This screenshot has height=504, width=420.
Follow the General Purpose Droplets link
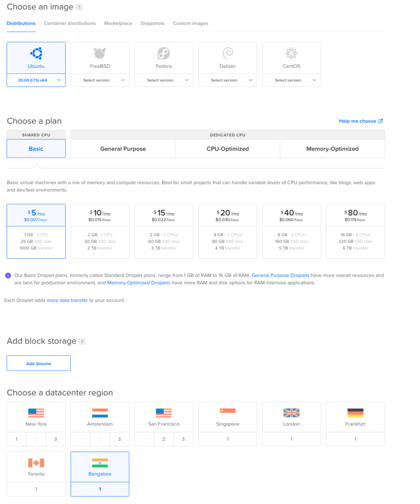(280, 275)
